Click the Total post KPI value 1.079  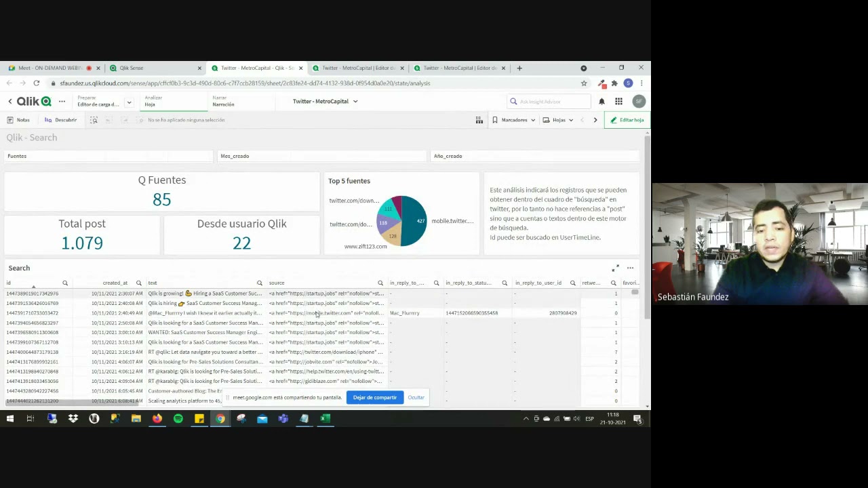[82, 243]
